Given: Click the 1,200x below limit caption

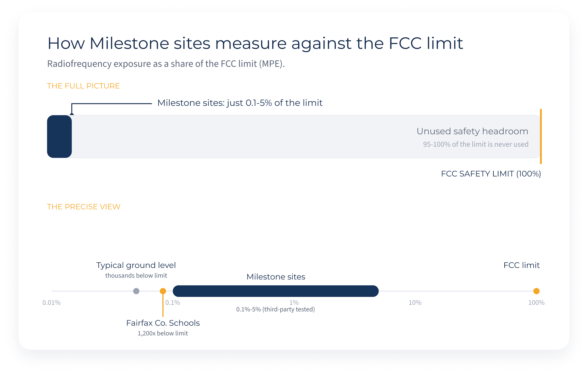Looking at the screenshot, I should [x=163, y=333].
